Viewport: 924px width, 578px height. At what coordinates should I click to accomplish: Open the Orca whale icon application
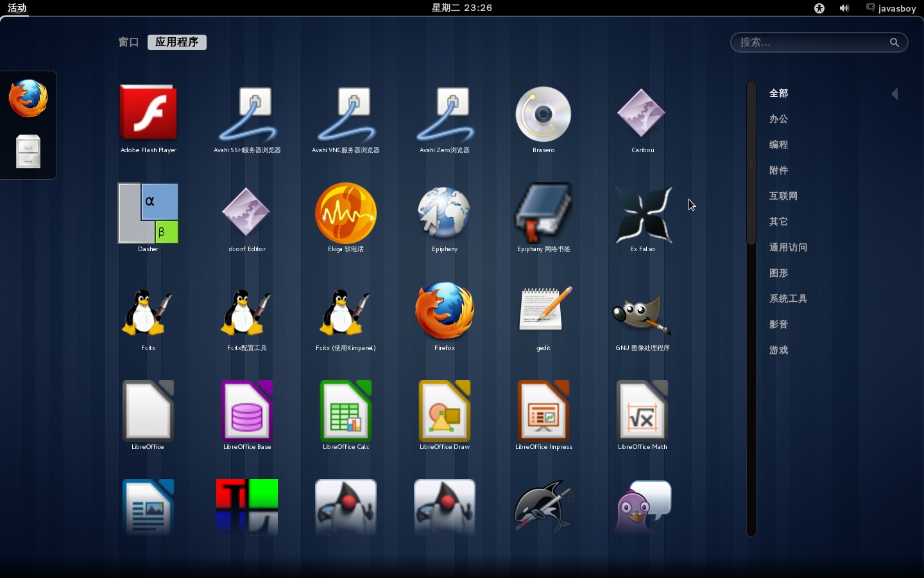click(543, 507)
